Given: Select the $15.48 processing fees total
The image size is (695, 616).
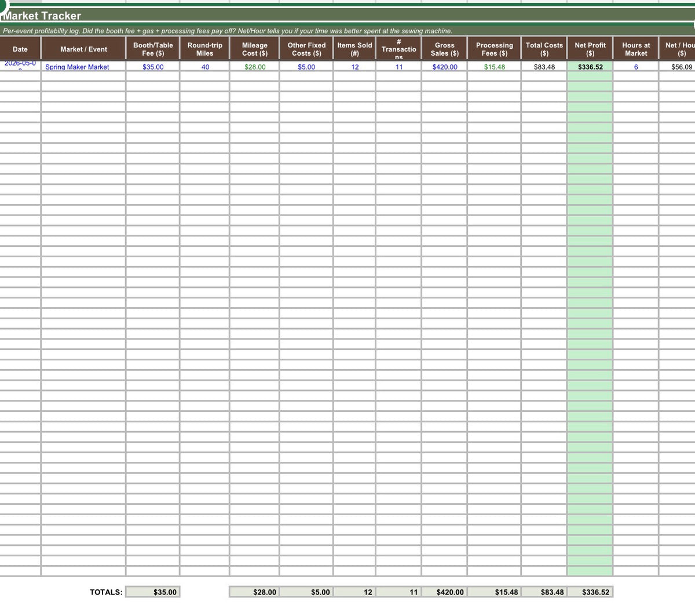Looking at the screenshot, I should [494, 592].
